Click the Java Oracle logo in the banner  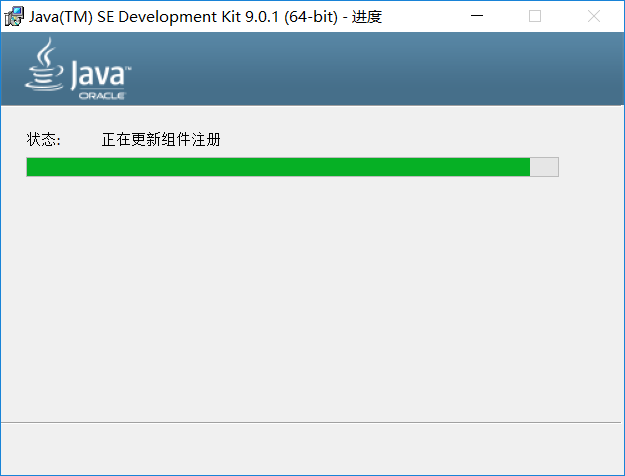tap(78, 69)
